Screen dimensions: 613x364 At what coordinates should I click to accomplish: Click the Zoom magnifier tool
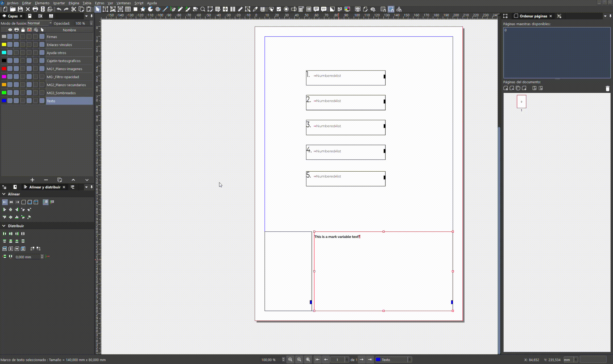click(203, 9)
